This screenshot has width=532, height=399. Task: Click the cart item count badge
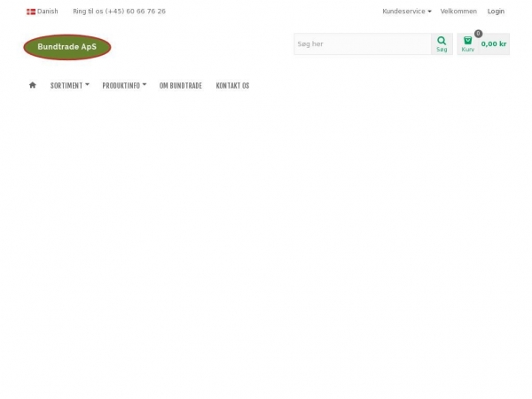point(478,34)
